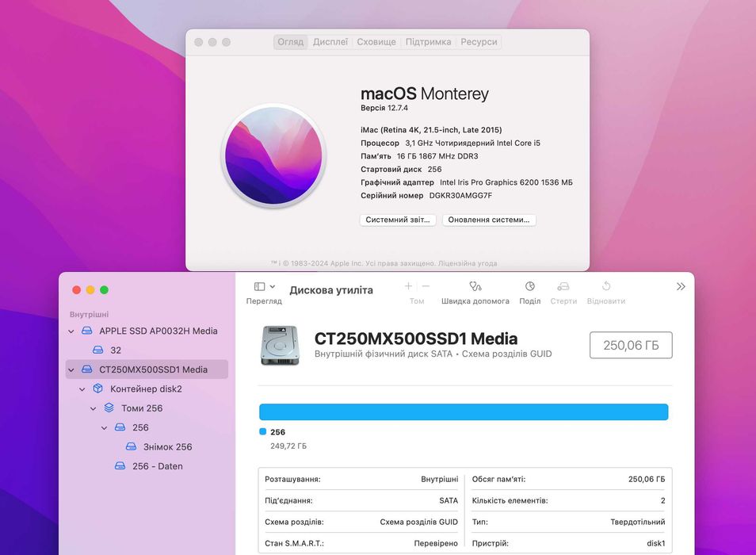Viewport: 756px width, 555px height.
Task: Switch to the Огляд tab
Action: click(x=290, y=42)
